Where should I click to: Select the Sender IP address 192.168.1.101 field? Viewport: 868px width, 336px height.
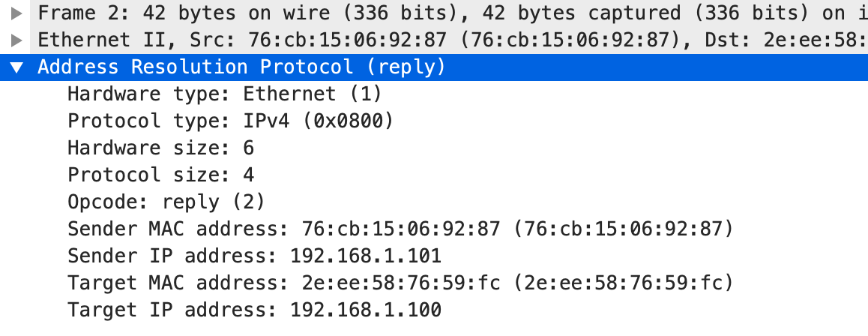(x=255, y=256)
